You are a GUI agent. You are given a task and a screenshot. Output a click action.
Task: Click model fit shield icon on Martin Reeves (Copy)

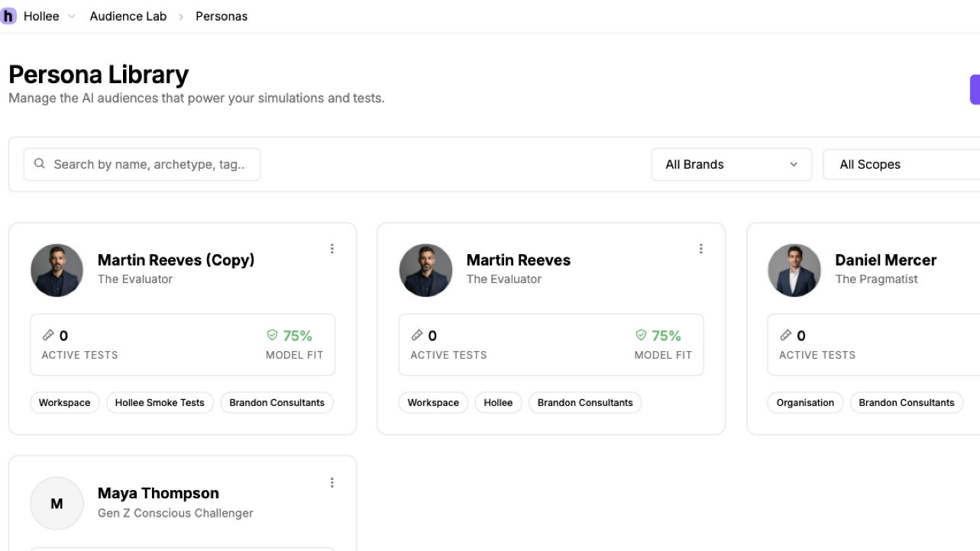click(x=272, y=335)
